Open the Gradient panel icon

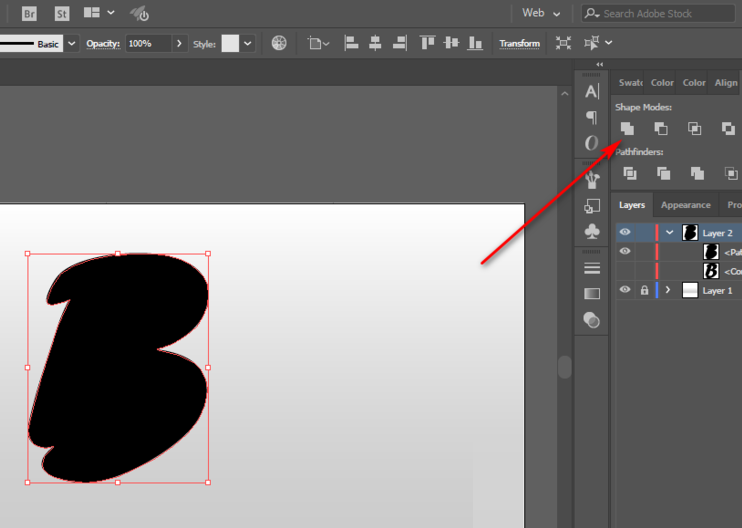tap(592, 294)
